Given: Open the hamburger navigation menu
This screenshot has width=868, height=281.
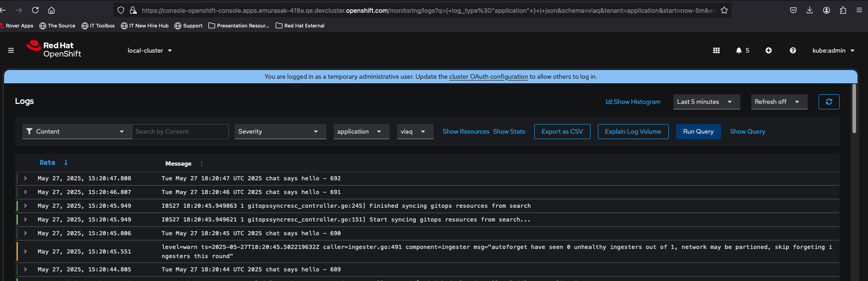Looking at the screenshot, I should (x=11, y=50).
